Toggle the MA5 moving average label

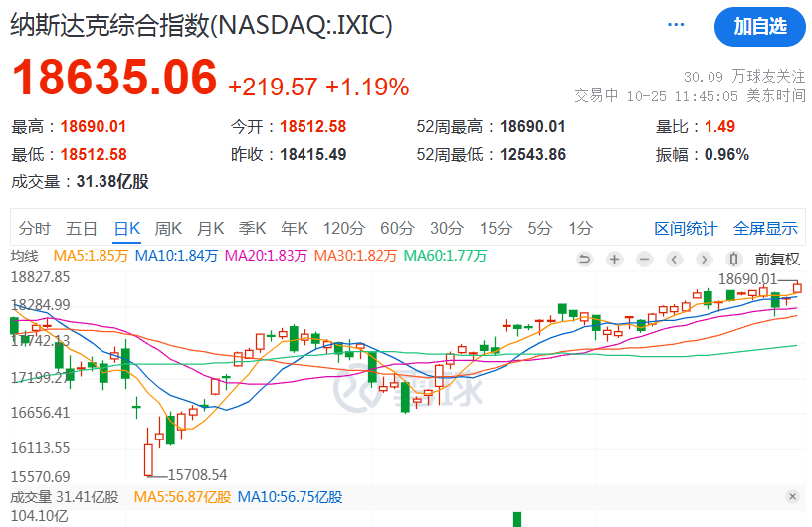point(91,256)
